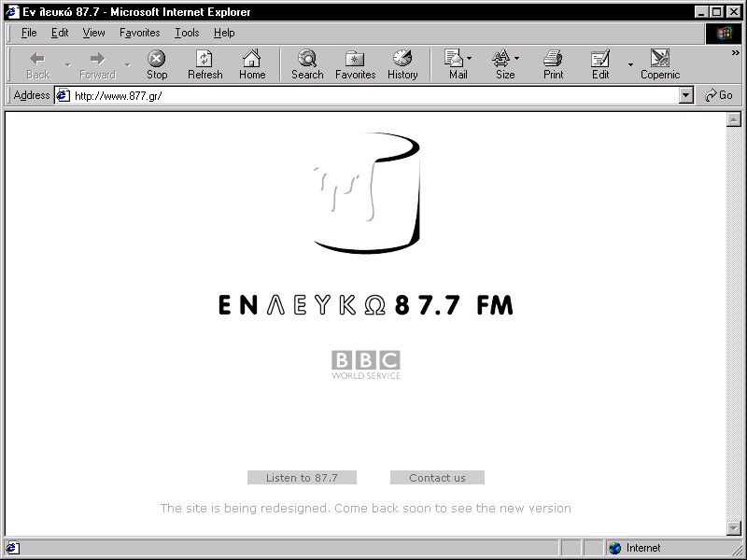Viewport: 747px width, 560px height.
Task: Click the ΕΝ ΛΕΥΚΩ 87.7 FM title graphic
Action: click(366, 305)
